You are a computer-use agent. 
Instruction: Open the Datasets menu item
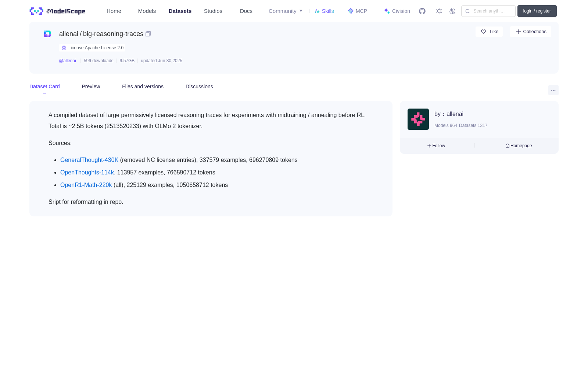(x=180, y=11)
